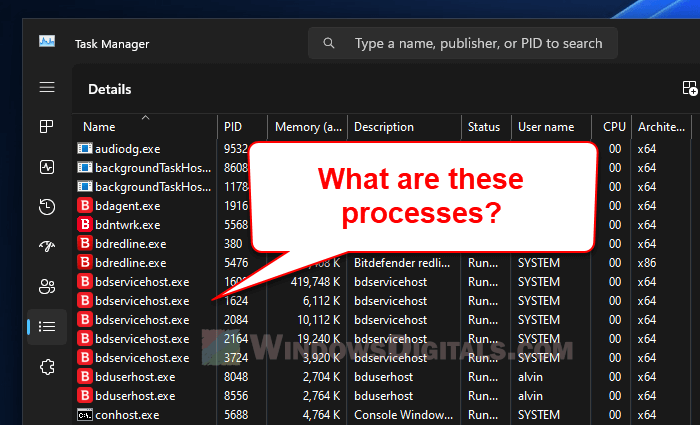Click the Run new task icon
The width and height of the screenshot is (700, 425).
(689, 89)
